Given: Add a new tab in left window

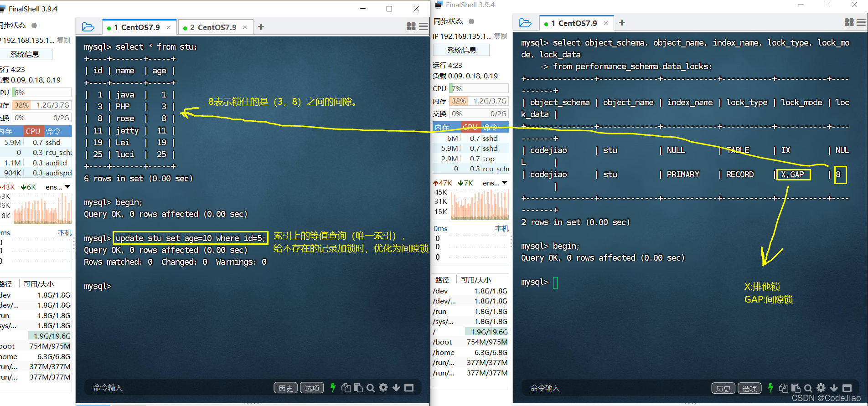Looking at the screenshot, I should pos(261,27).
